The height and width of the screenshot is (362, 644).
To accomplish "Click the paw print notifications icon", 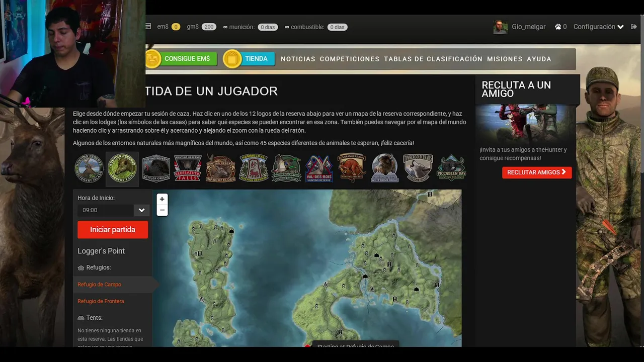I will (558, 27).
